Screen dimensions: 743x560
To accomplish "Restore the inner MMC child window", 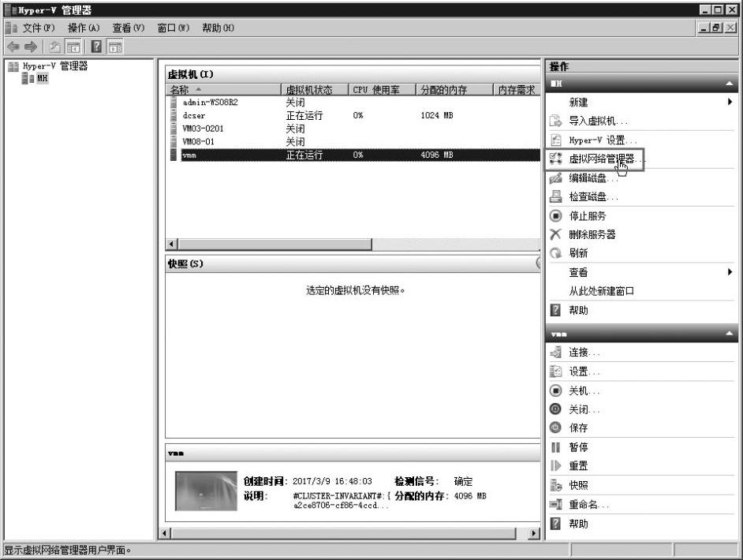I will point(716,28).
